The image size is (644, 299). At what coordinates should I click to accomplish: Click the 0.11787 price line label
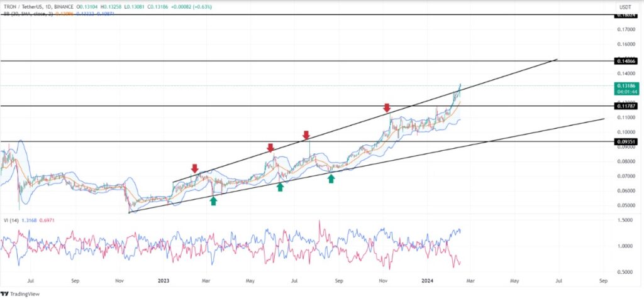tap(627, 106)
